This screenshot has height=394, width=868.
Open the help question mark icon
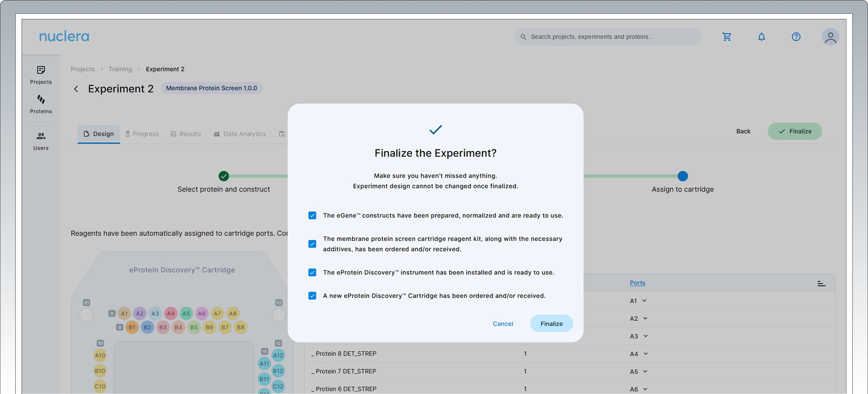[x=796, y=37]
